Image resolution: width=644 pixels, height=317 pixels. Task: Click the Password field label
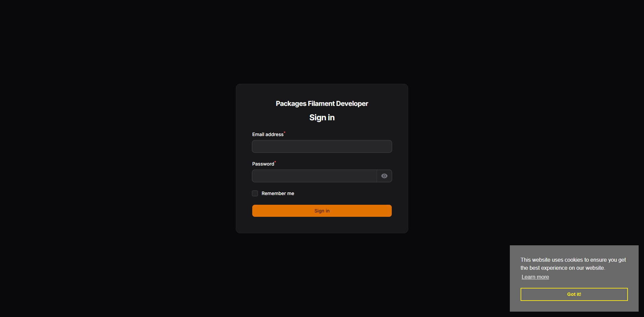point(263,164)
